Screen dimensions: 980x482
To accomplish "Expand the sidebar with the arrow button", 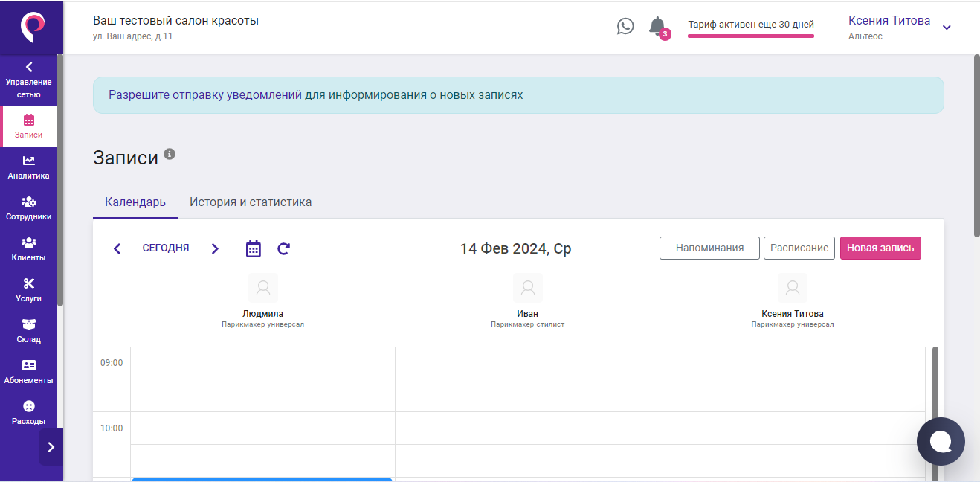I will tap(51, 447).
